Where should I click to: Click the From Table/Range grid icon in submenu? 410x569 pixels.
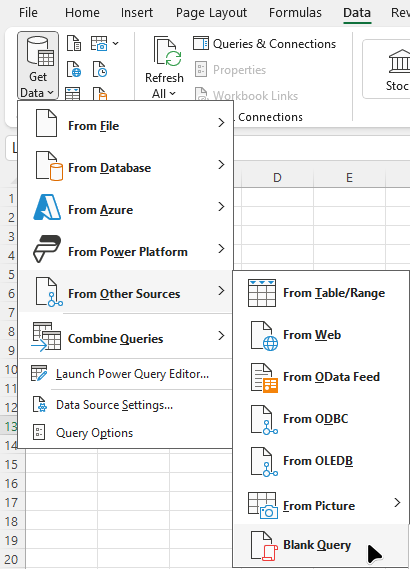pos(262,293)
